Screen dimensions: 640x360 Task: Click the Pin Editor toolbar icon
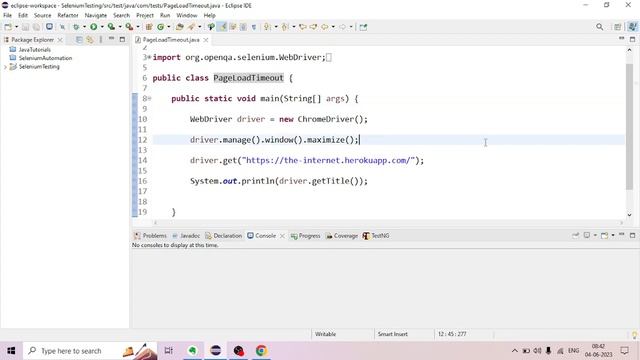tap(363, 27)
